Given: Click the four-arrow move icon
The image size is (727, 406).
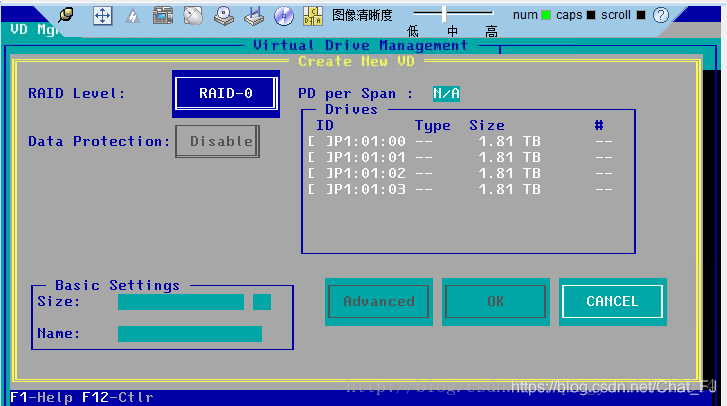Looking at the screenshot, I should pos(102,16).
